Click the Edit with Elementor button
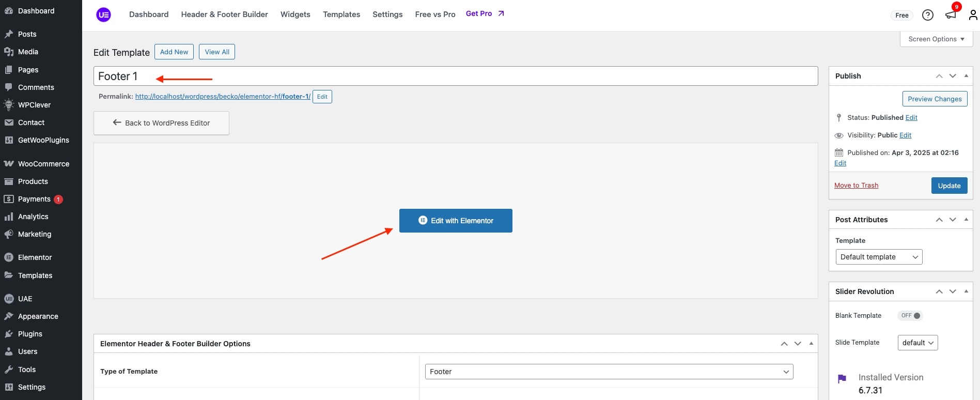 coord(456,221)
